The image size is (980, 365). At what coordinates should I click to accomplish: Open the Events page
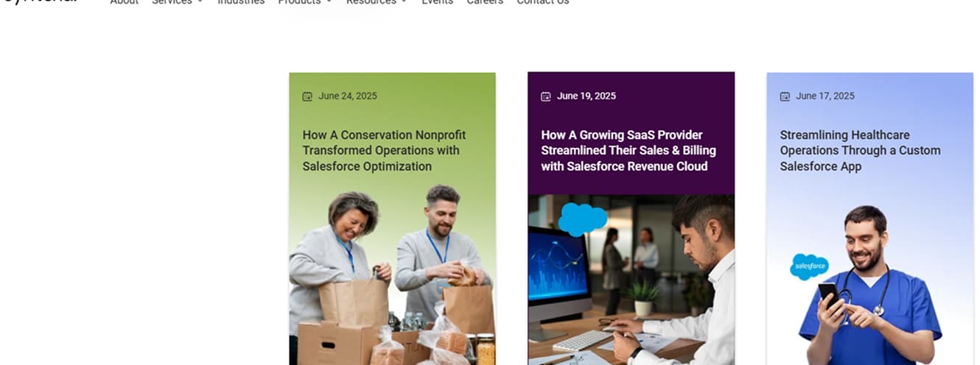click(437, 2)
